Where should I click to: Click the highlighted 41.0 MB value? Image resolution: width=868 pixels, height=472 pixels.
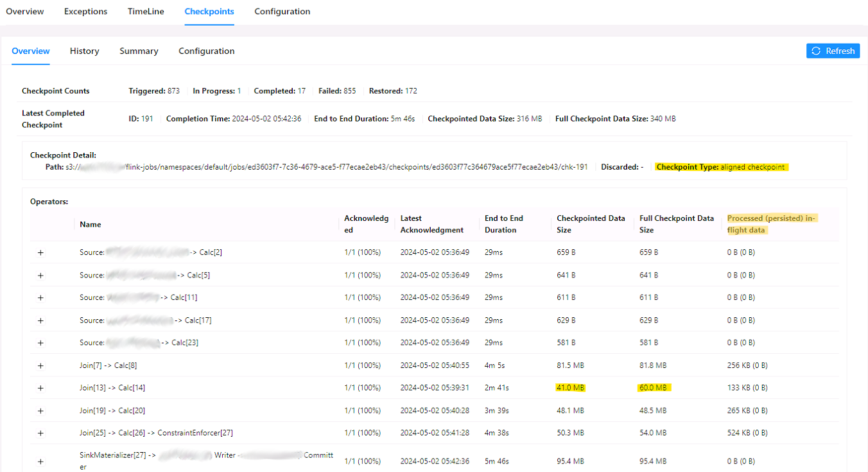point(571,388)
